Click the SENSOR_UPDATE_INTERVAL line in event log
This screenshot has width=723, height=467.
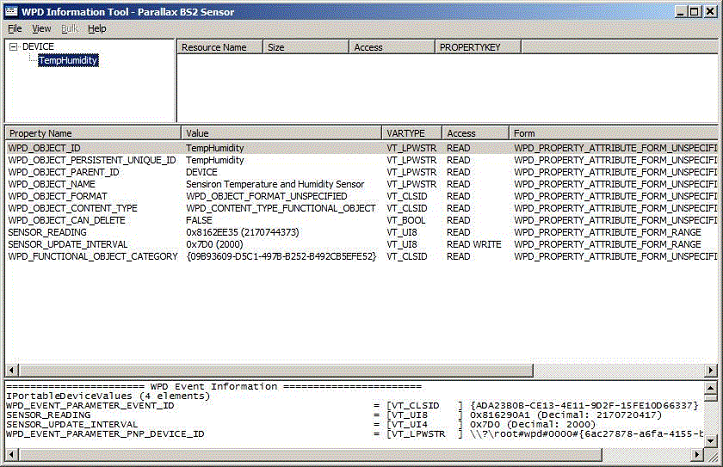coord(301,424)
